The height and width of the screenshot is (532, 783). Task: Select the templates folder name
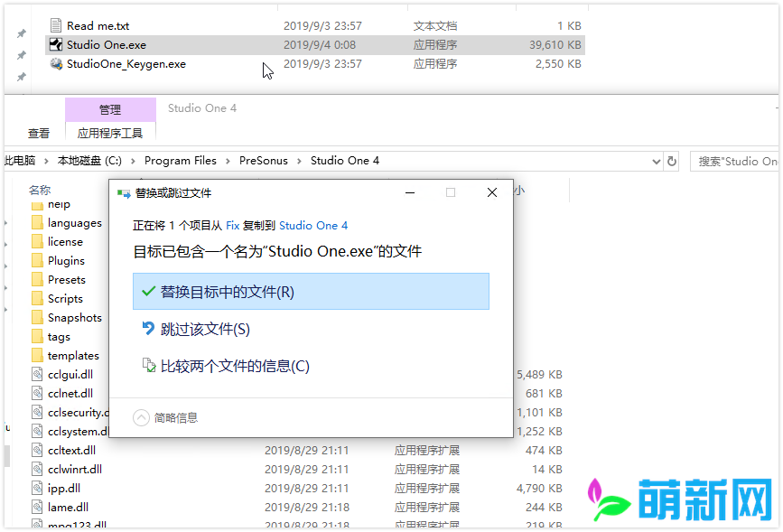pos(73,356)
